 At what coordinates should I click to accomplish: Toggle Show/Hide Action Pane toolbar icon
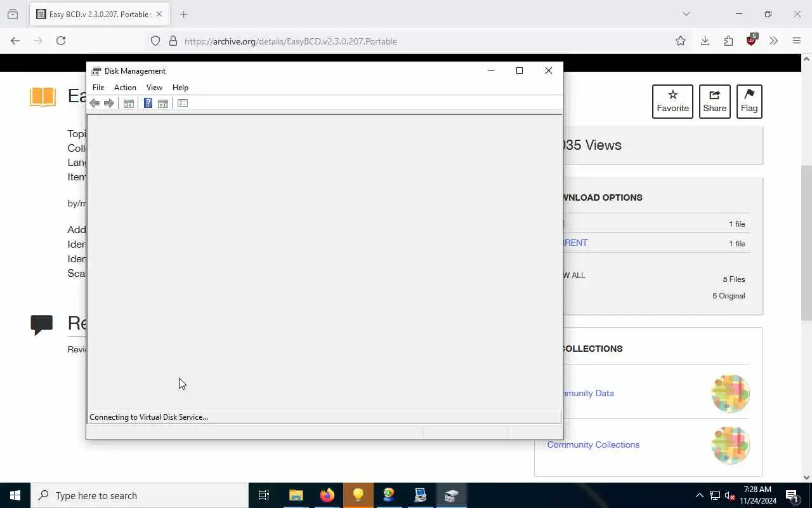[163, 104]
